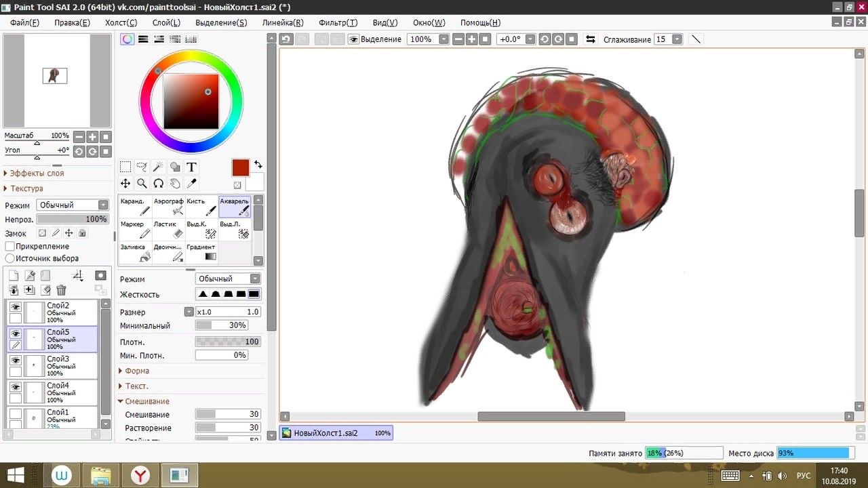The height and width of the screenshot is (488, 868).
Task: Delete layer with trash icon
Action: (x=61, y=290)
